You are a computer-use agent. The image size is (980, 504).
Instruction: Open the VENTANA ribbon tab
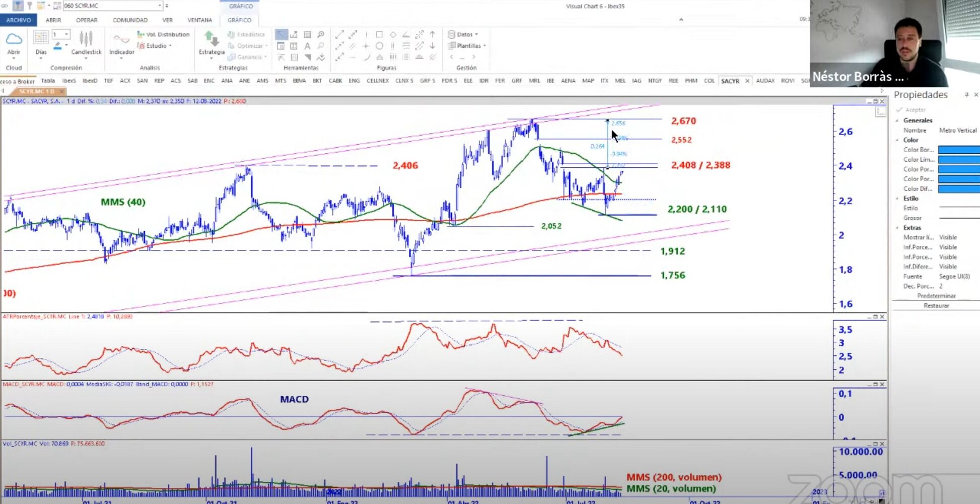click(199, 20)
